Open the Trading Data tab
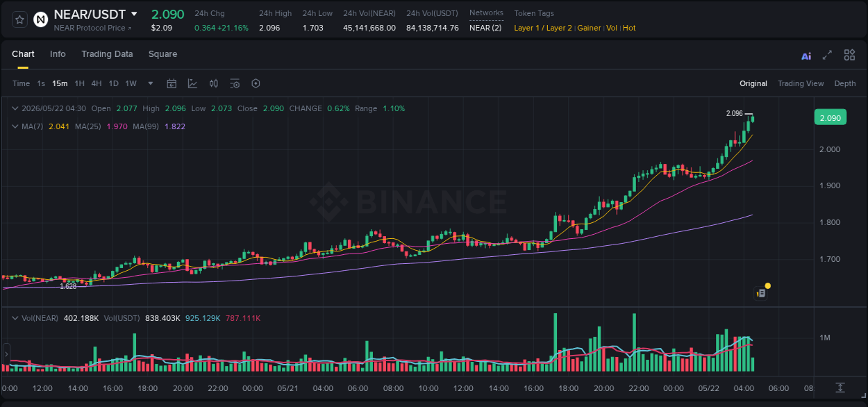The width and height of the screenshot is (868, 407). coord(107,54)
